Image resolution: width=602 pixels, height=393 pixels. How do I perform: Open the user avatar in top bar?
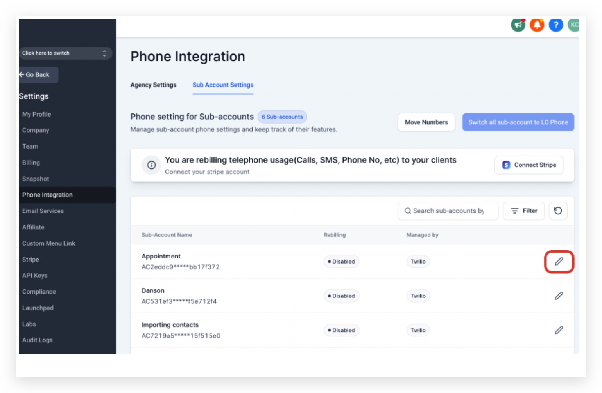pyautogui.click(x=574, y=25)
